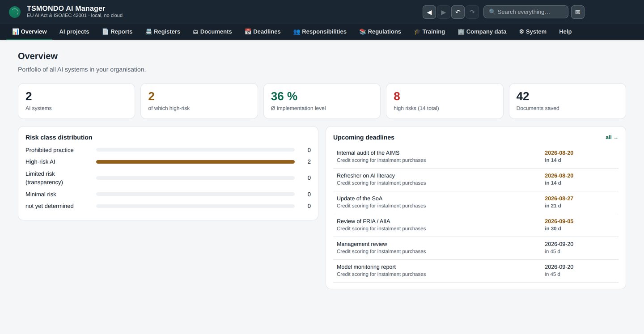Click the Minimal risk progress bar

pos(195,194)
